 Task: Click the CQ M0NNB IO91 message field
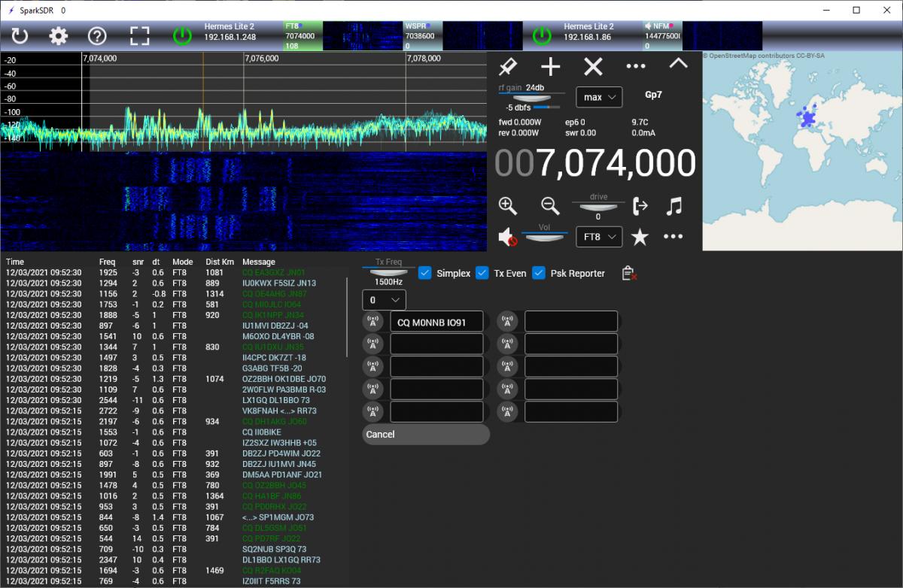click(436, 322)
